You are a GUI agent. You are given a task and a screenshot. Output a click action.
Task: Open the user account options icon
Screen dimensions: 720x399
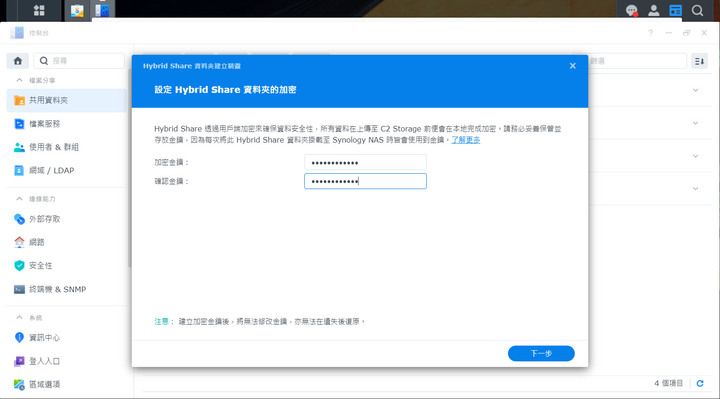pos(653,11)
